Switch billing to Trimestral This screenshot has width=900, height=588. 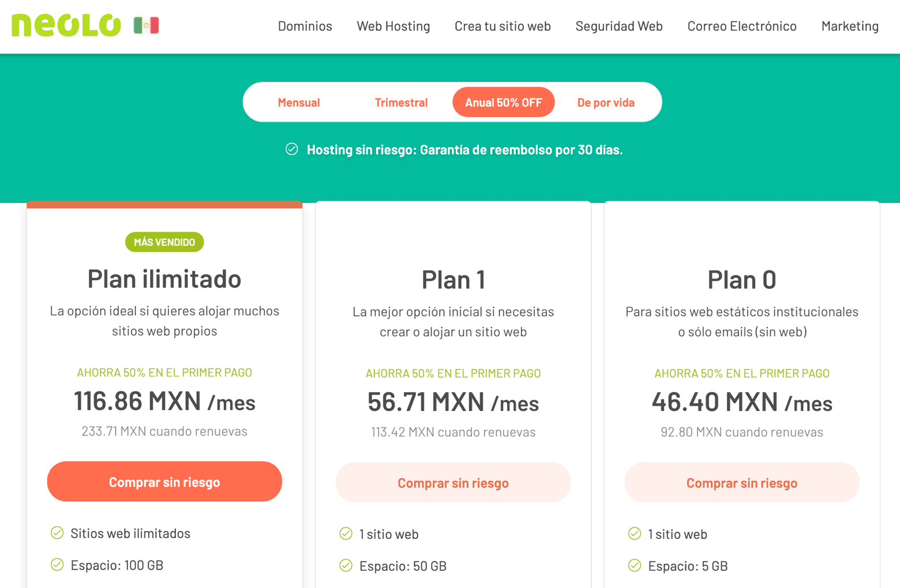[401, 103]
